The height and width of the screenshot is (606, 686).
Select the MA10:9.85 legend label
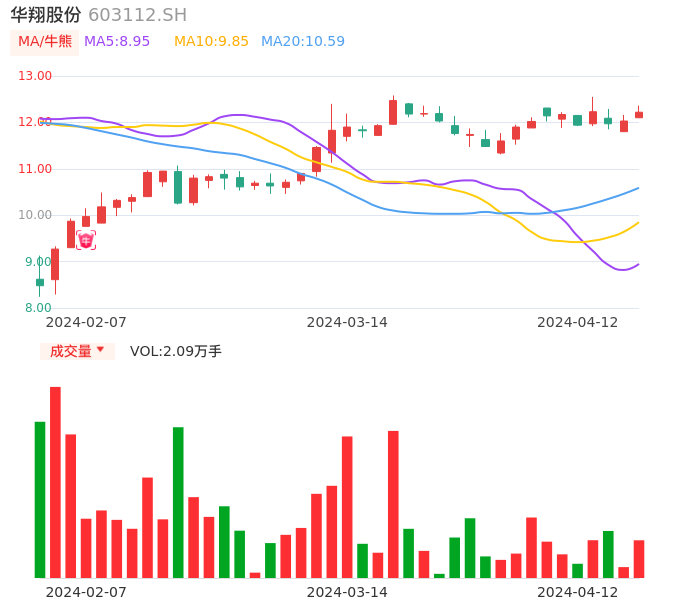pyautogui.click(x=211, y=42)
